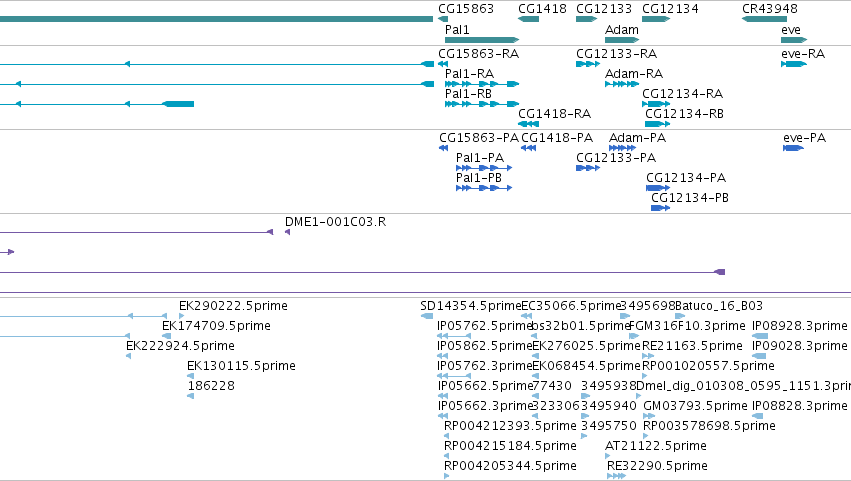
Task: Click the EC35066.5prime EST label
Action: [571, 306]
